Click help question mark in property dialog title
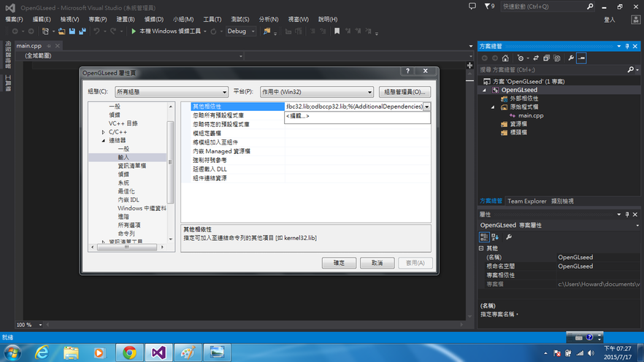This screenshot has height=362, width=644. (408, 71)
